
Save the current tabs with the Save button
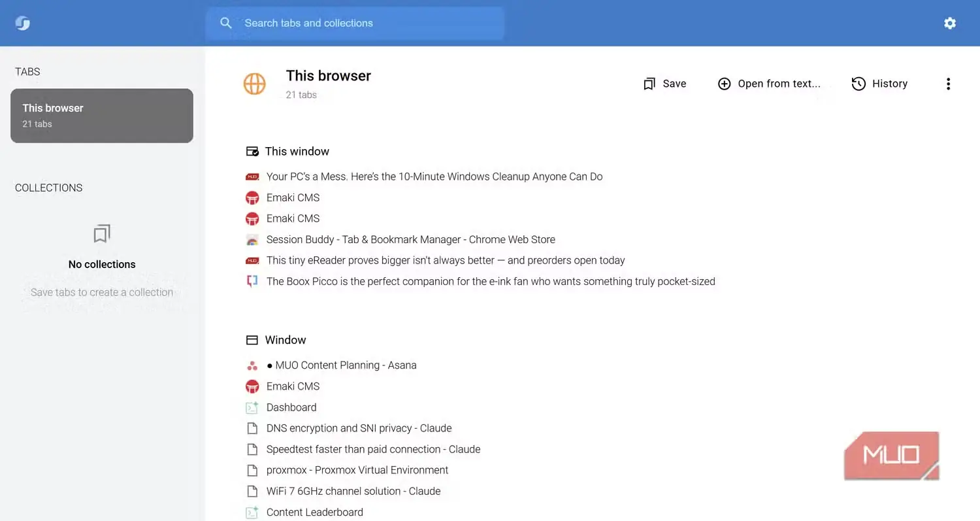664,84
